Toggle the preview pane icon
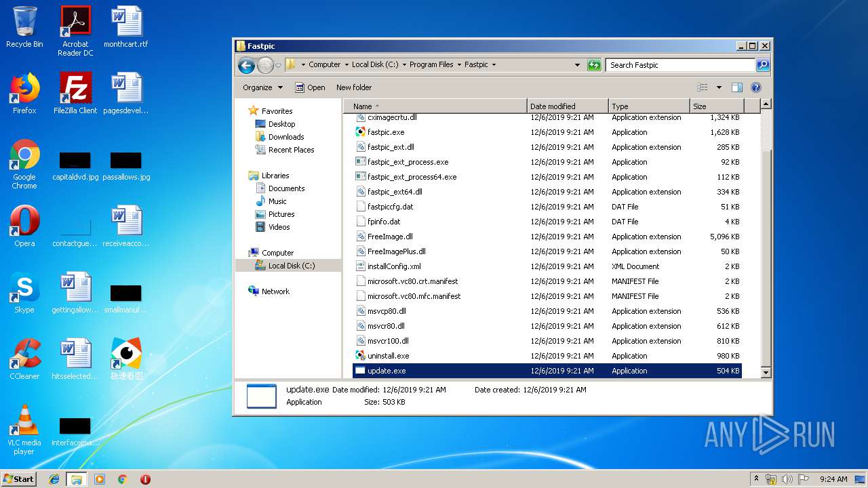The image size is (868, 488). tap(737, 87)
